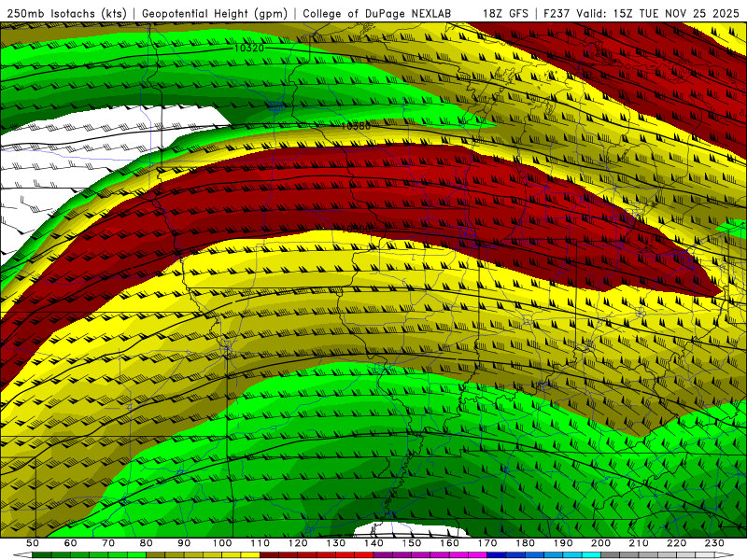Image resolution: width=747 pixels, height=560 pixels.
Task: Click the 120 value on the color scale
Action: 298,543
